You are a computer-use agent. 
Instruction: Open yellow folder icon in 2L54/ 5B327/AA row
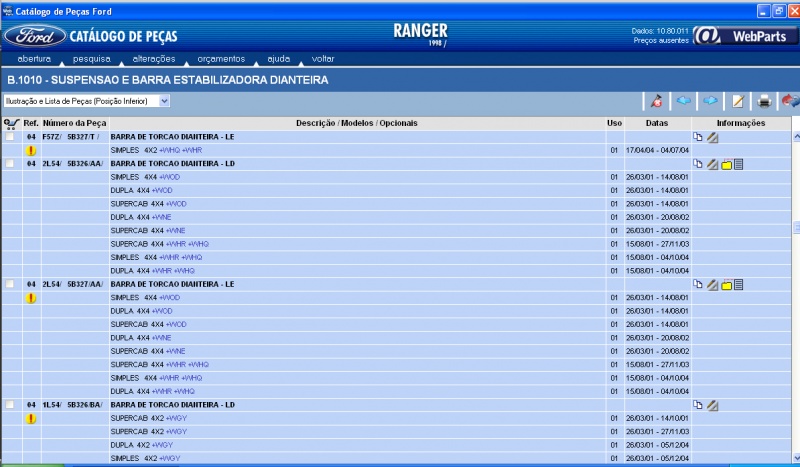727,285
